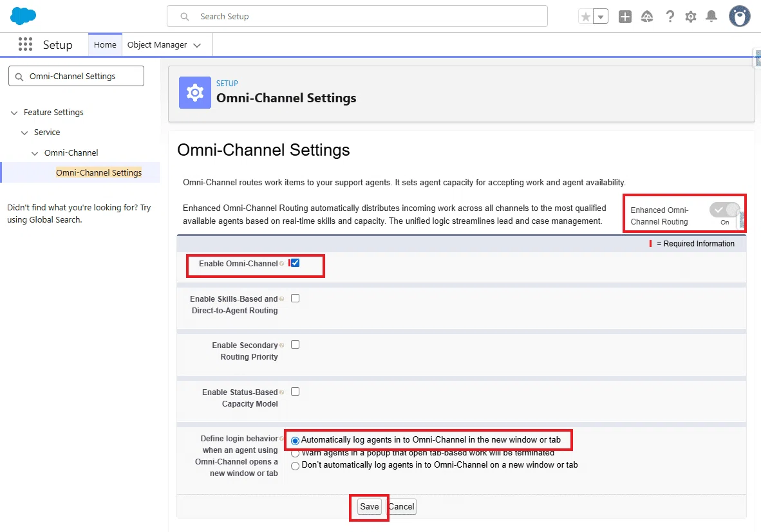The height and width of the screenshot is (532, 761).
Task: Click the magnifier icon in Search Setup
Action: click(x=184, y=17)
